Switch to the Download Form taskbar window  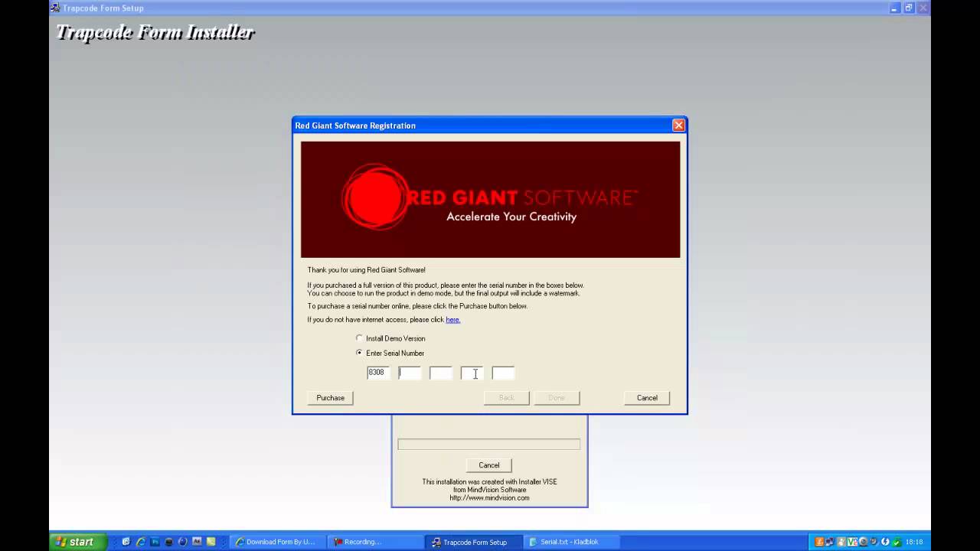pyautogui.click(x=279, y=542)
